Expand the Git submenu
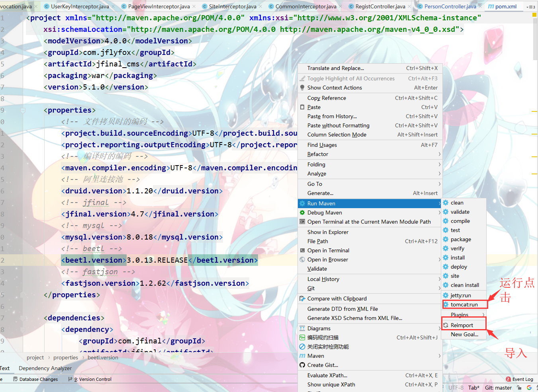This screenshot has height=392, width=538. click(x=370, y=288)
